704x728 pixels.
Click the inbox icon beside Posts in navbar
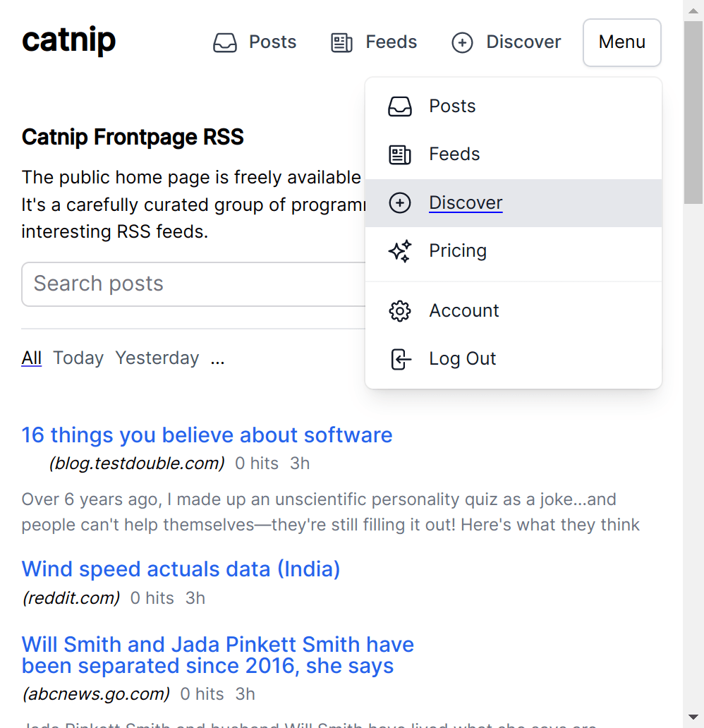point(225,43)
